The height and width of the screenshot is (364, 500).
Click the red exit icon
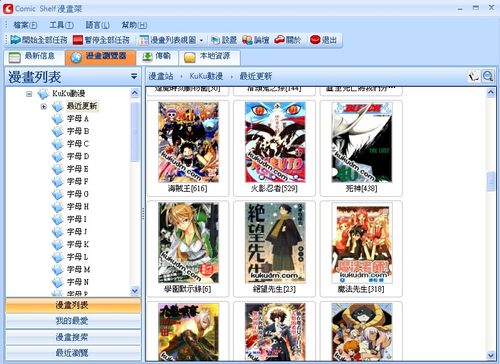click(x=315, y=40)
